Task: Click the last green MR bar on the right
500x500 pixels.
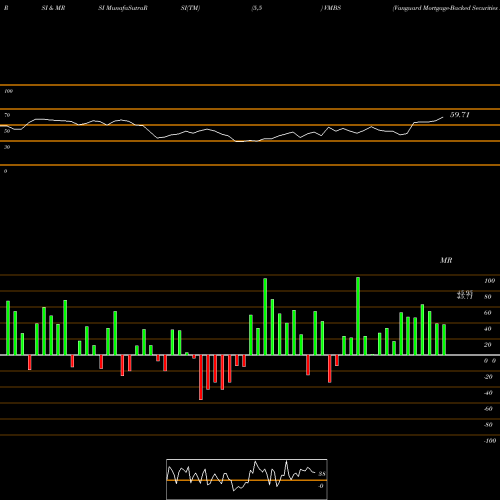Action: point(444,340)
